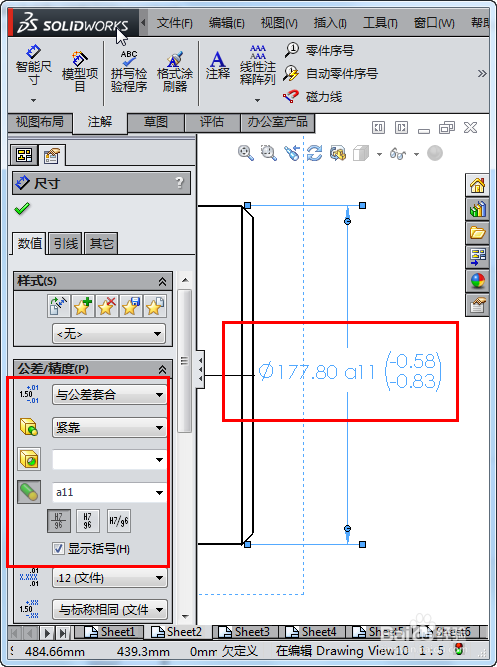Open the 编辑(E) menu
This screenshot has width=497, height=667.
click(226, 23)
